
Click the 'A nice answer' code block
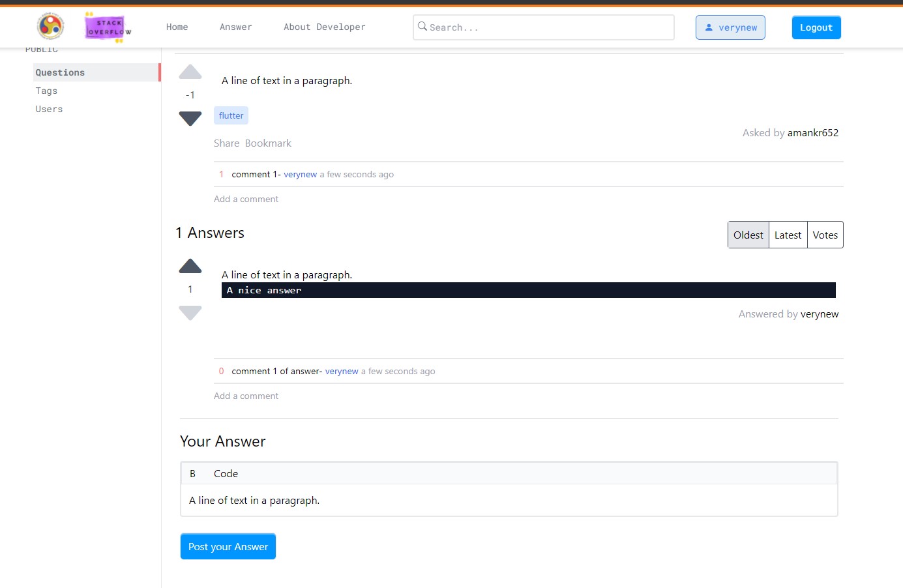[529, 290]
